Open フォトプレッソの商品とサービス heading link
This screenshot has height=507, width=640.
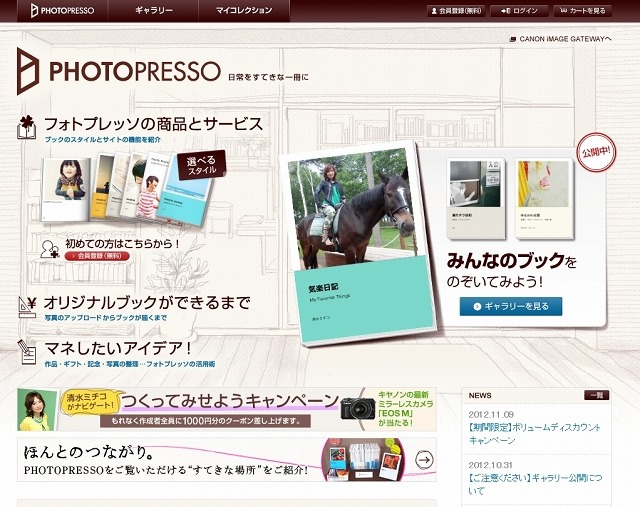pyautogui.click(x=153, y=124)
